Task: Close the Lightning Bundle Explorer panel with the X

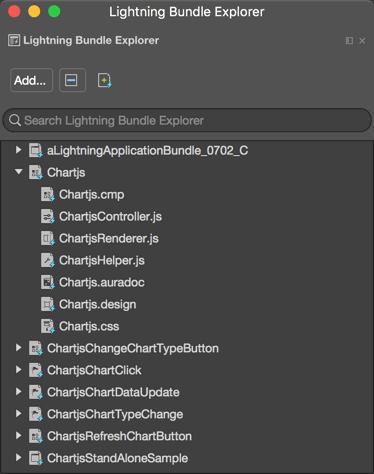Action: tap(362, 41)
